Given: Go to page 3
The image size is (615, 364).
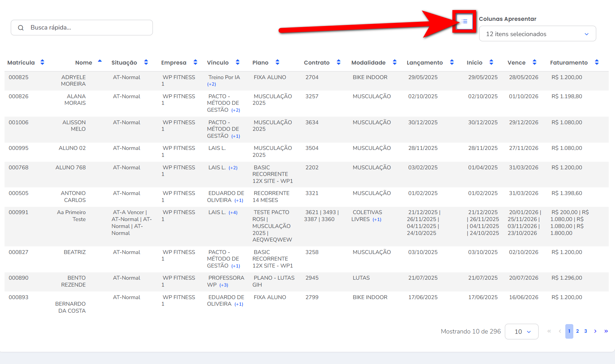Looking at the screenshot, I should click(x=585, y=331).
